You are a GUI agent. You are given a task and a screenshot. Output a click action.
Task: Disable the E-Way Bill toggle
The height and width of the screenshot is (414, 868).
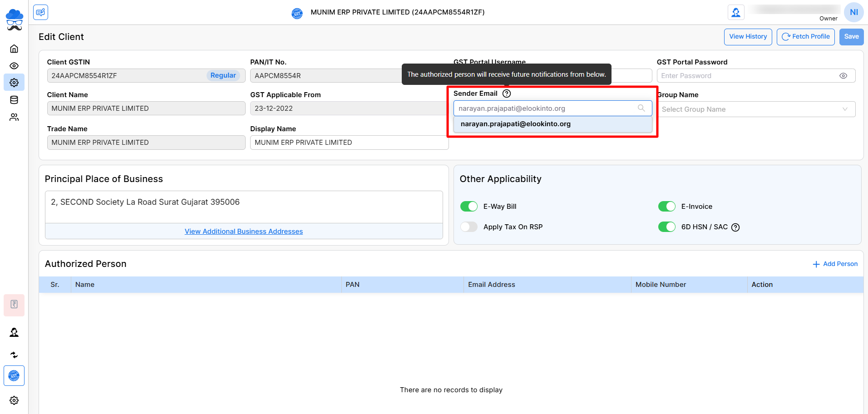[x=469, y=207]
